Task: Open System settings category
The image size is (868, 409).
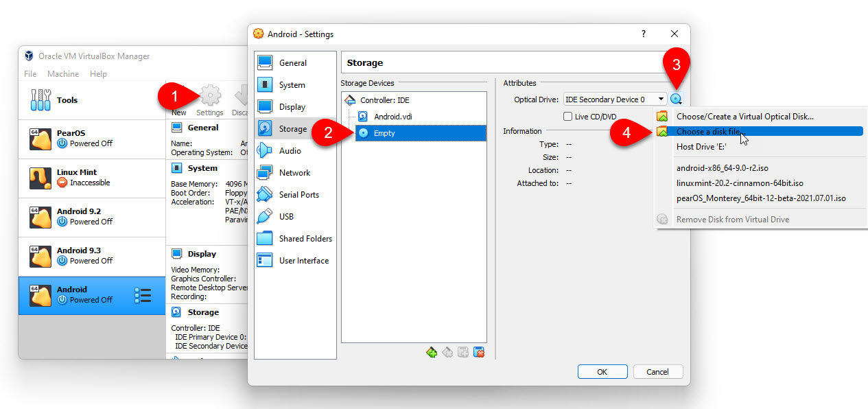Action: click(295, 85)
